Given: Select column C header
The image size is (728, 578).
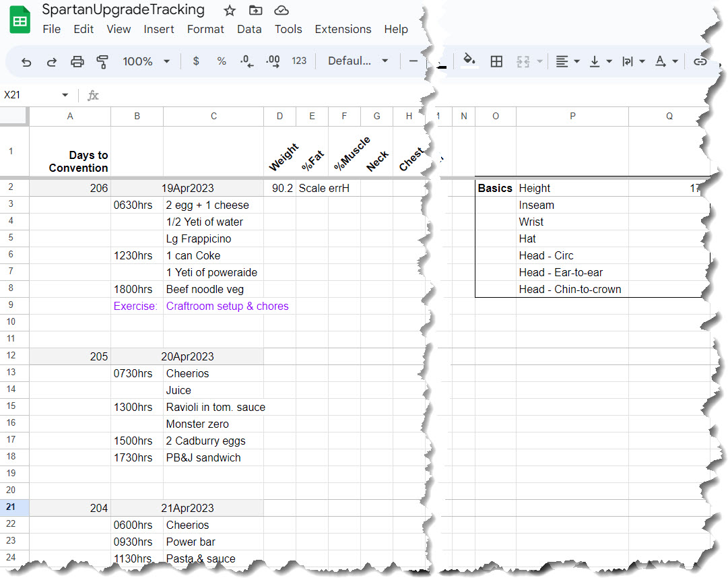Looking at the screenshot, I should [213, 116].
